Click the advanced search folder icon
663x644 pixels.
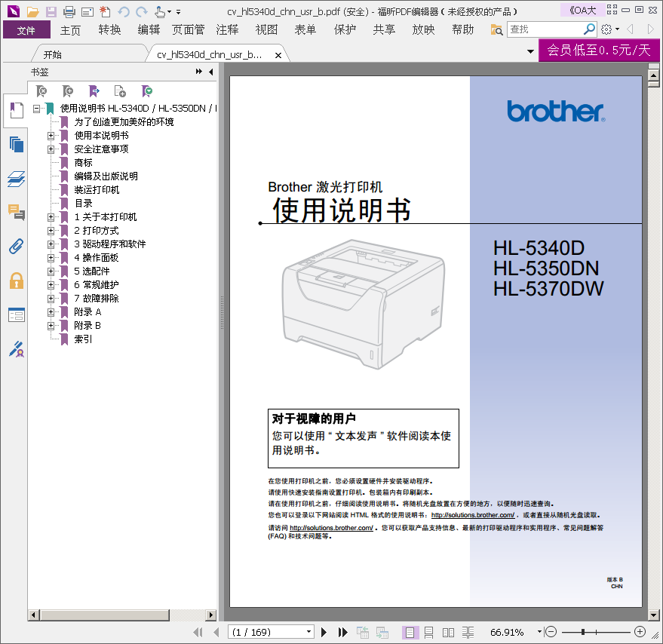coord(496,29)
